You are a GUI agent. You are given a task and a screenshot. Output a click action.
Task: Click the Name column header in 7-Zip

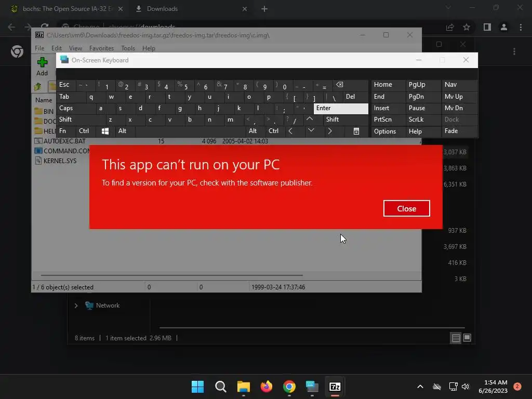coord(44,100)
